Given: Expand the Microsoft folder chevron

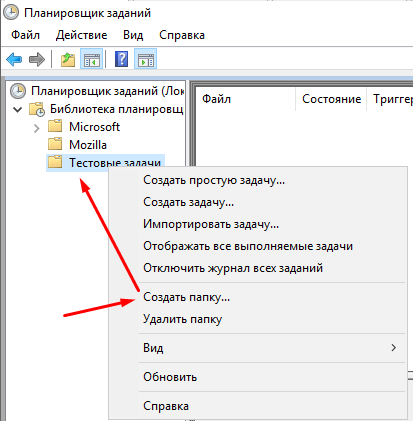Looking at the screenshot, I should click(x=37, y=128).
